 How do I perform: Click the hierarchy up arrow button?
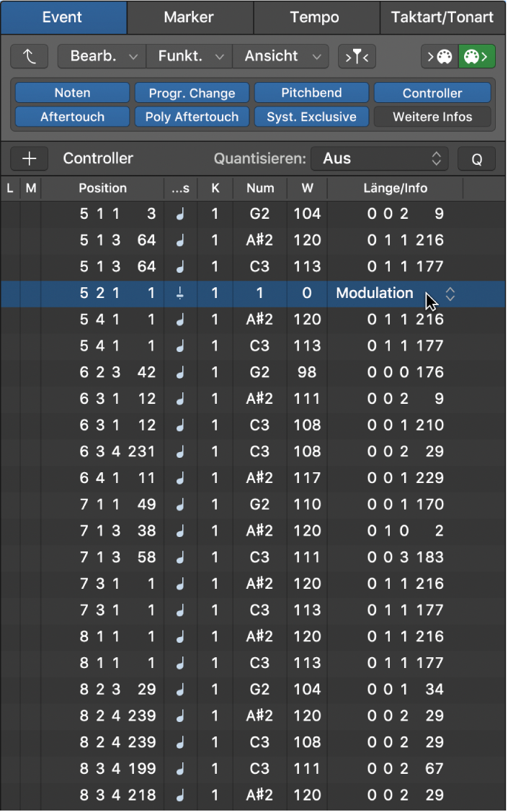[x=29, y=56]
